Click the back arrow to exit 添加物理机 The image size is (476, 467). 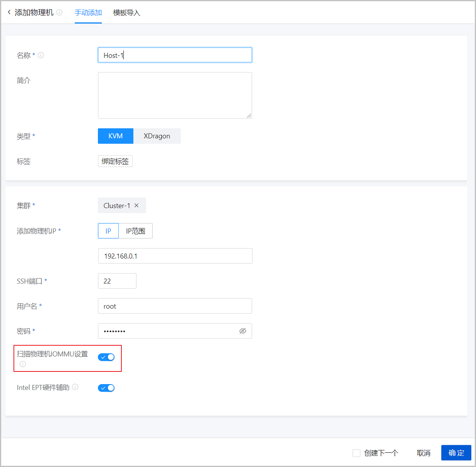pos(9,12)
